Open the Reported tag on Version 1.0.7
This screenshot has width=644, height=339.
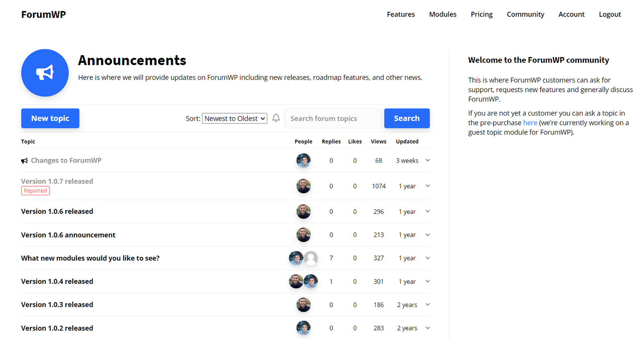click(x=35, y=191)
